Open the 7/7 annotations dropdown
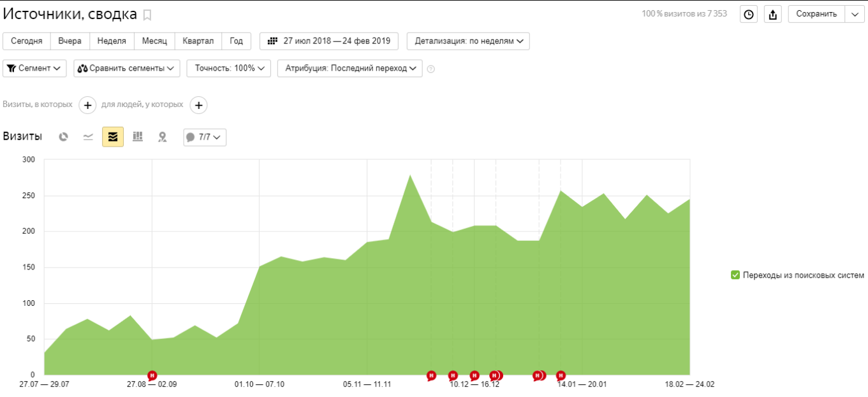Screen dimensions: 868x397 pyautogui.click(x=205, y=137)
